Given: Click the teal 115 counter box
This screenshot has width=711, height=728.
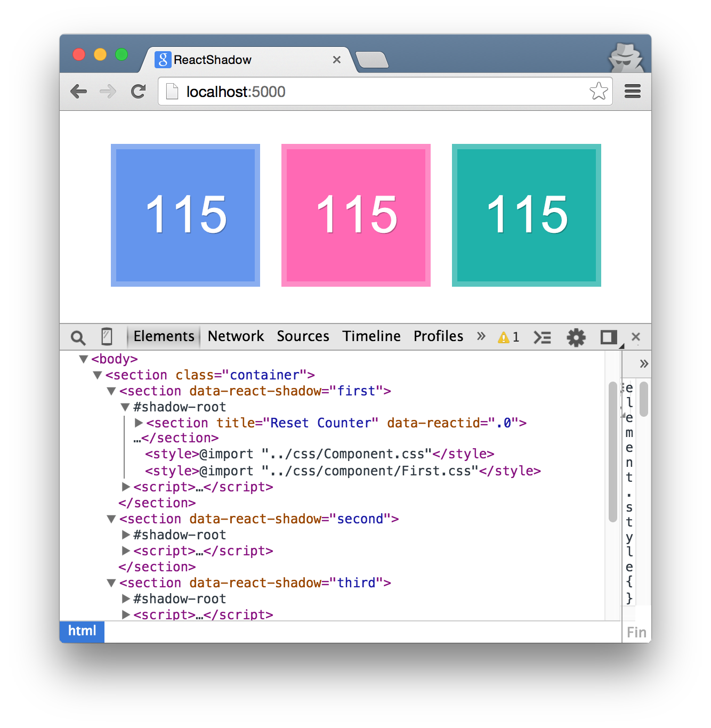Looking at the screenshot, I should click(527, 215).
